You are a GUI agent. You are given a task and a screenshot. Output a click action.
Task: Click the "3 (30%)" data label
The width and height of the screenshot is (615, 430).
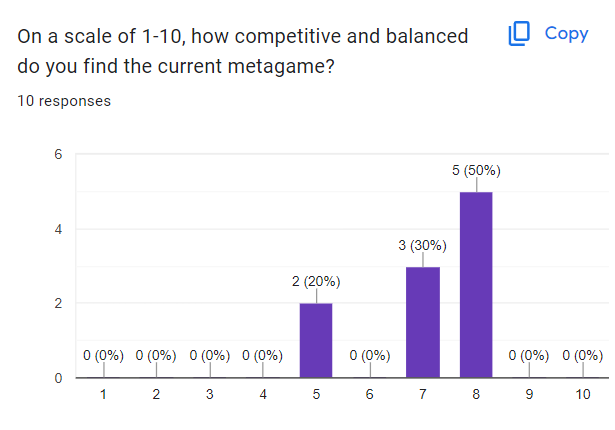point(423,245)
